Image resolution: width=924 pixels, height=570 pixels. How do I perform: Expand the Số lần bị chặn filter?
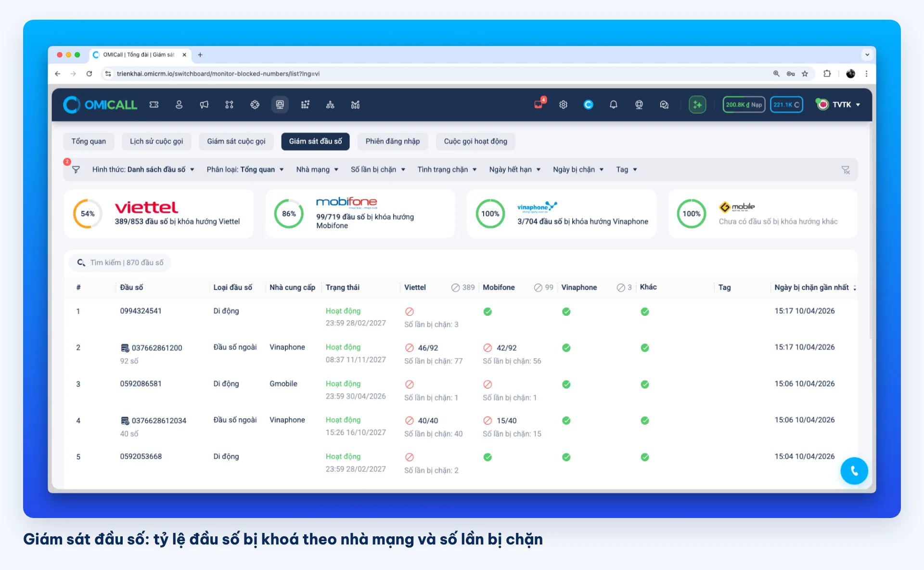[378, 169]
